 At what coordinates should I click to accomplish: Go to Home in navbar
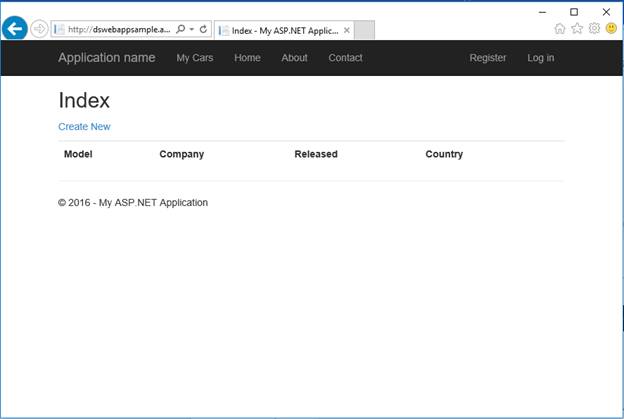(x=248, y=58)
